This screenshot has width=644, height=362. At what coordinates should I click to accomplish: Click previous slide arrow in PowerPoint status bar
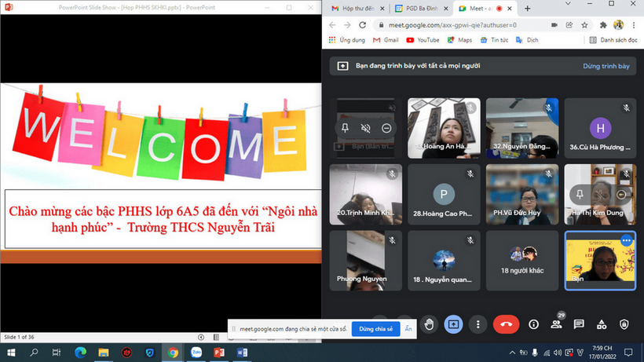[201, 338]
